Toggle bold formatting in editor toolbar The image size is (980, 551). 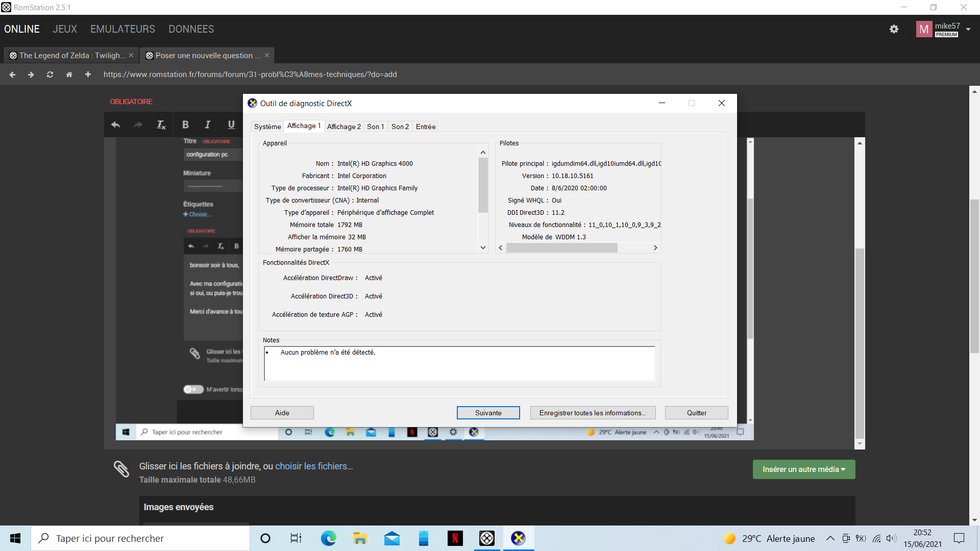tap(185, 124)
